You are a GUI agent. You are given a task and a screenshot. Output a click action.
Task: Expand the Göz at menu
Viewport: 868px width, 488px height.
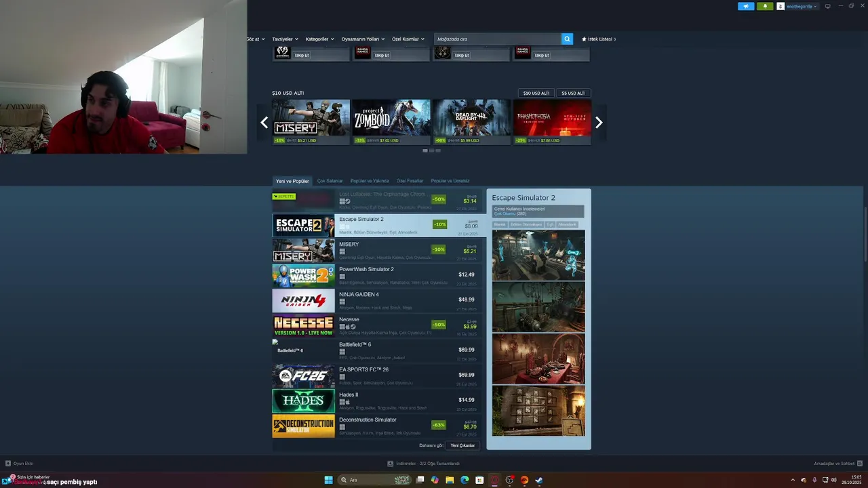[255, 39]
